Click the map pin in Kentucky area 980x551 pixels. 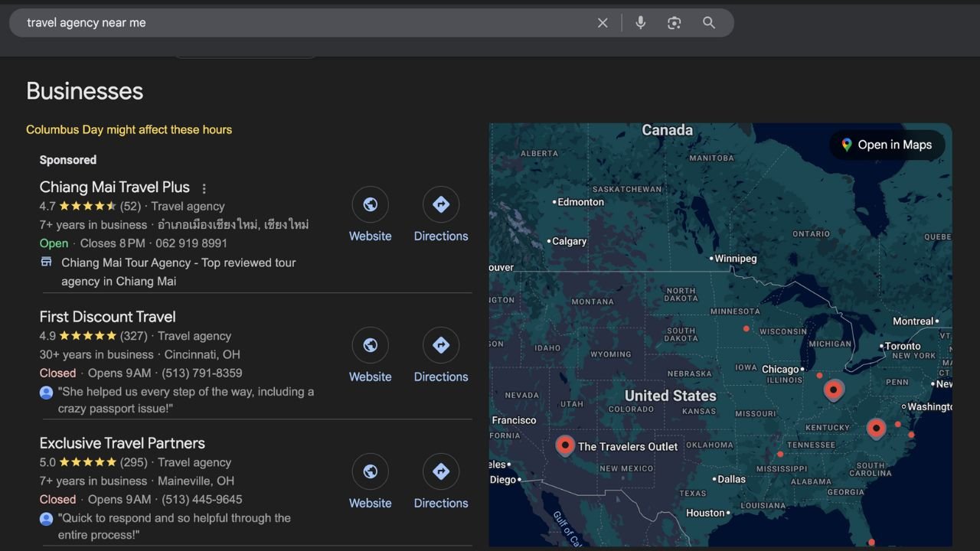click(834, 390)
